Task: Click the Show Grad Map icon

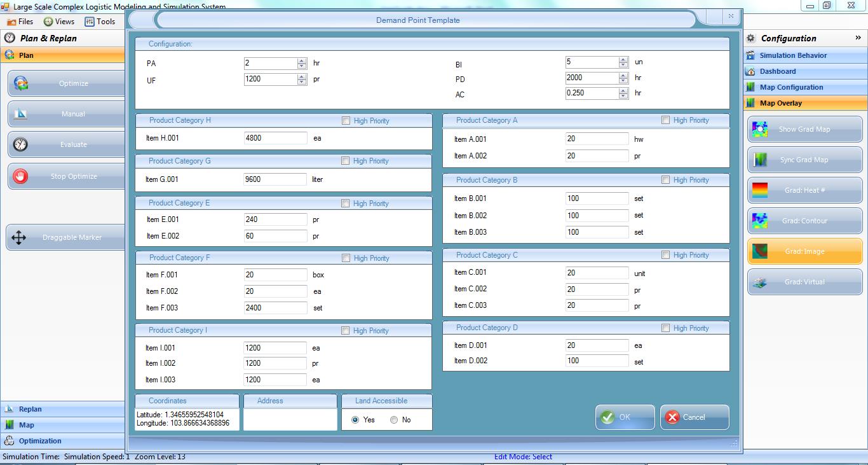Action: (x=759, y=129)
